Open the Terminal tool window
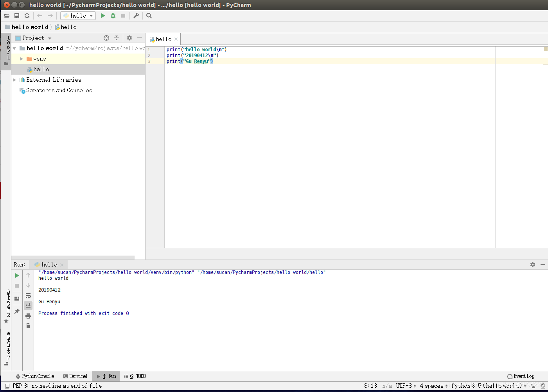This screenshot has width=548, height=392. coord(75,376)
